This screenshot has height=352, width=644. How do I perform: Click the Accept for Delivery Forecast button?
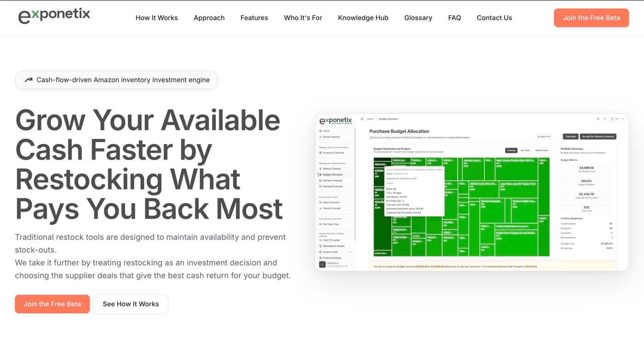(598, 137)
